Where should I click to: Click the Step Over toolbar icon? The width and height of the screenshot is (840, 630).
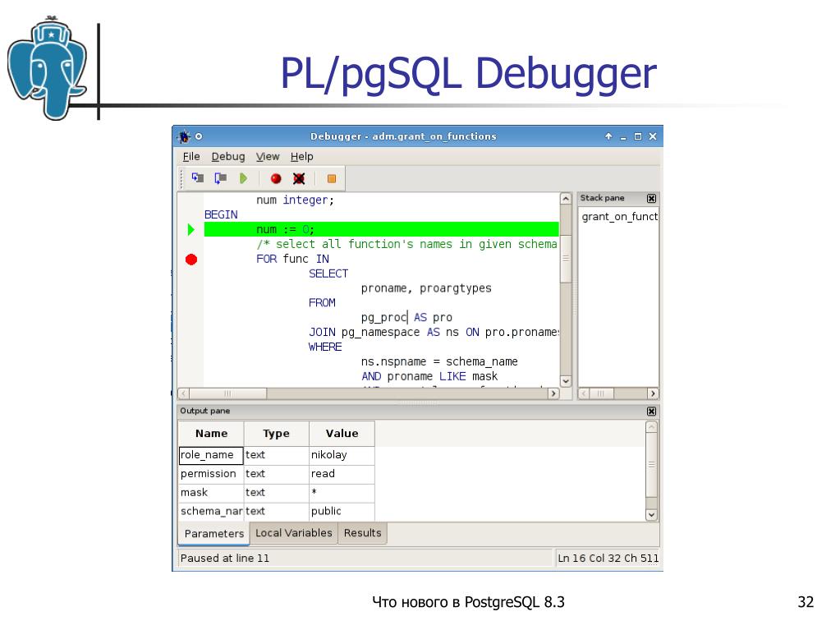click(x=220, y=178)
